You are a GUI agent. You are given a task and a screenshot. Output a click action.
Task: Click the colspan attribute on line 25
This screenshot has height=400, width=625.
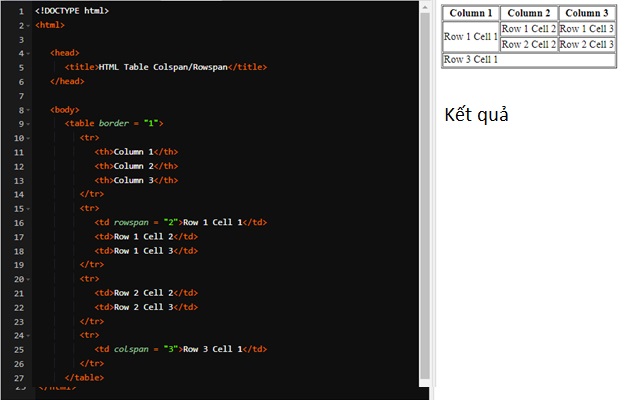point(134,349)
